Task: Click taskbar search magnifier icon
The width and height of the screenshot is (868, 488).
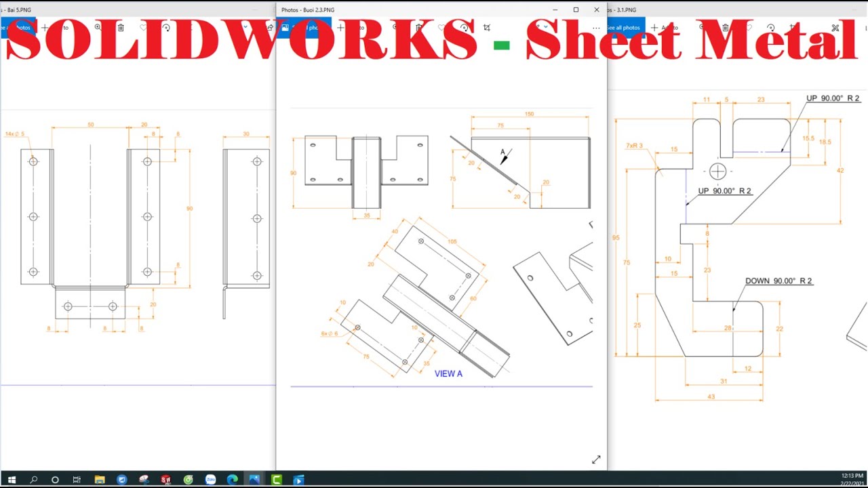Action: coord(33,480)
